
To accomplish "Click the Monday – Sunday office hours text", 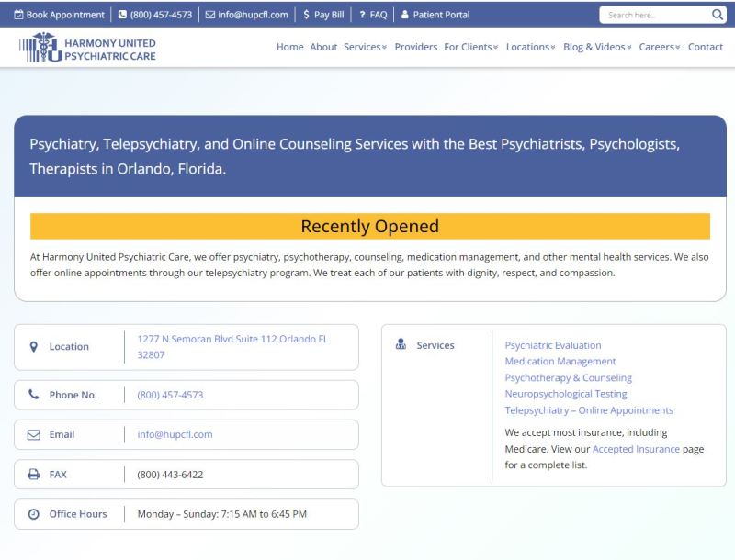I will [221, 514].
